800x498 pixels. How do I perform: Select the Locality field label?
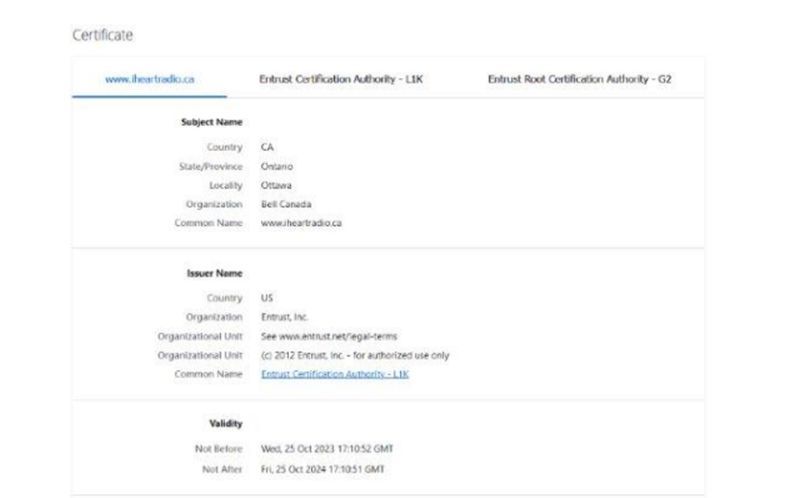tap(226, 185)
